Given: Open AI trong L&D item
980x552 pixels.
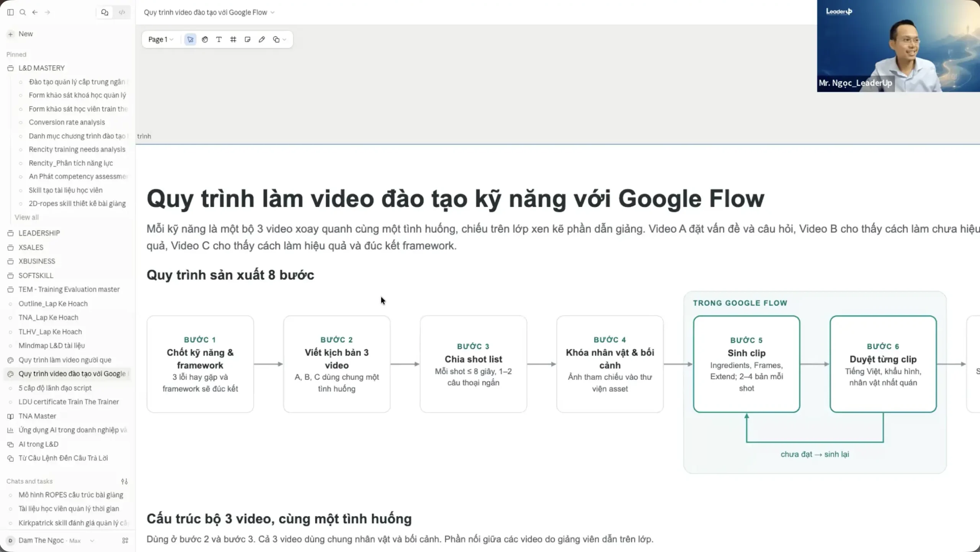Looking at the screenshot, I should [38, 444].
